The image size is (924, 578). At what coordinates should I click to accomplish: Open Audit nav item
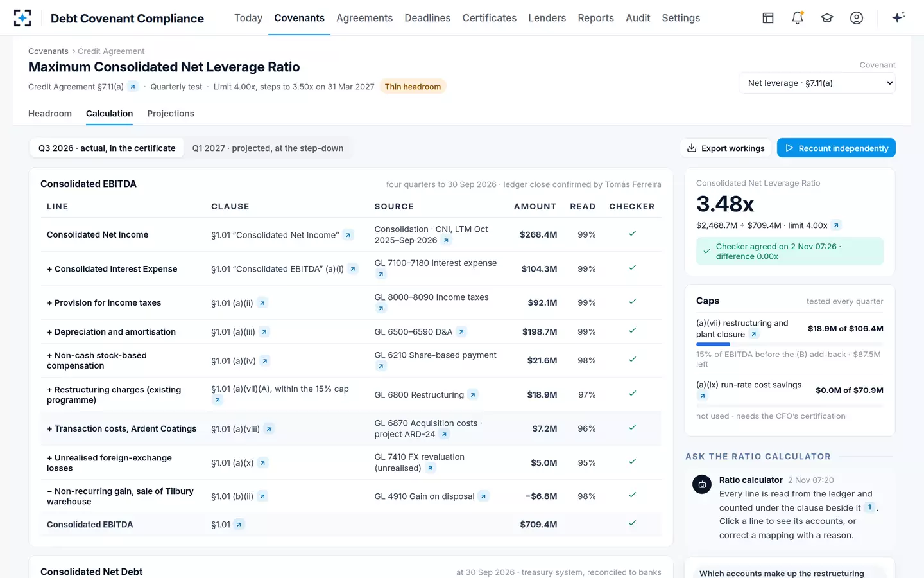[638, 18]
